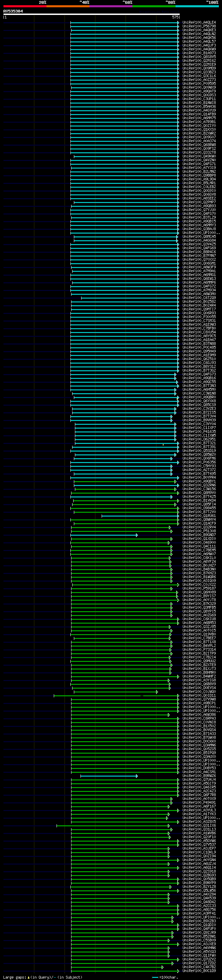The image size is (222, 980).
Task: Select hit label UniRef100_Q14FB9
Action: coord(199,114)
